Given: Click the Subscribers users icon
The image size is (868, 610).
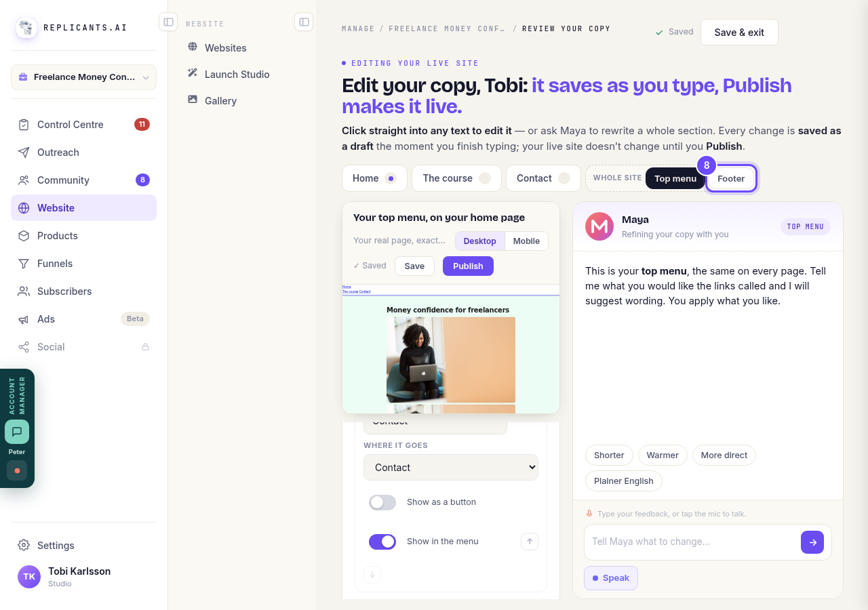Looking at the screenshot, I should coord(24,291).
